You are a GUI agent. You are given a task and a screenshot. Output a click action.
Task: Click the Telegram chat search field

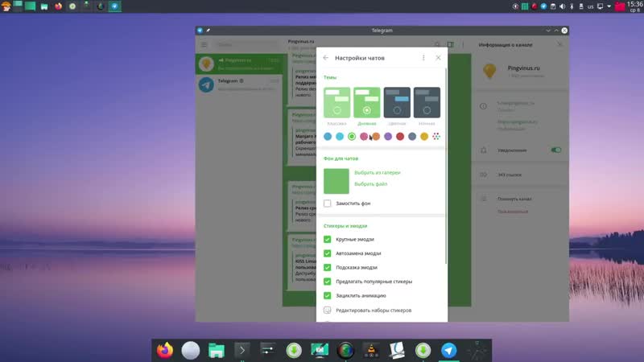[246, 44]
